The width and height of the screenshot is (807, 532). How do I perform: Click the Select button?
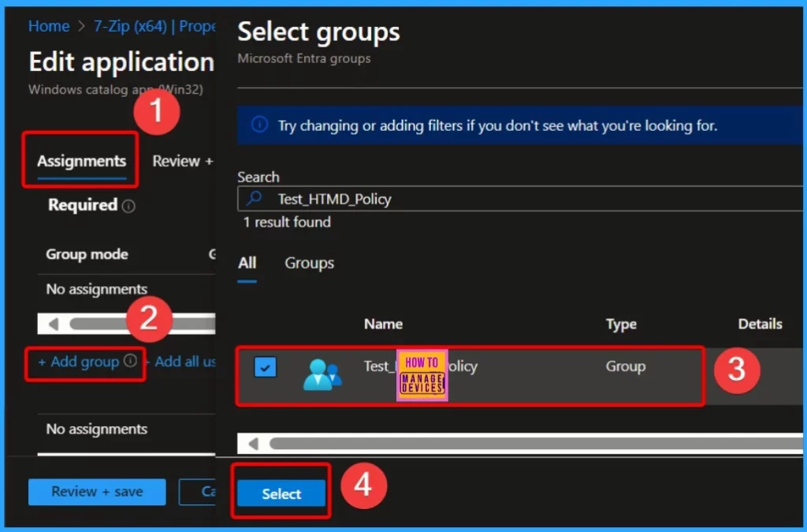coord(281,493)
